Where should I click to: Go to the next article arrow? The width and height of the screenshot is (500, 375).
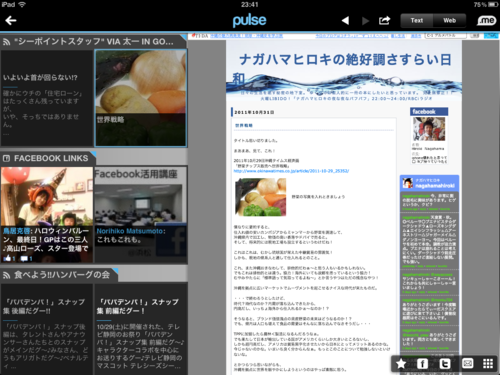coord(366,21)
